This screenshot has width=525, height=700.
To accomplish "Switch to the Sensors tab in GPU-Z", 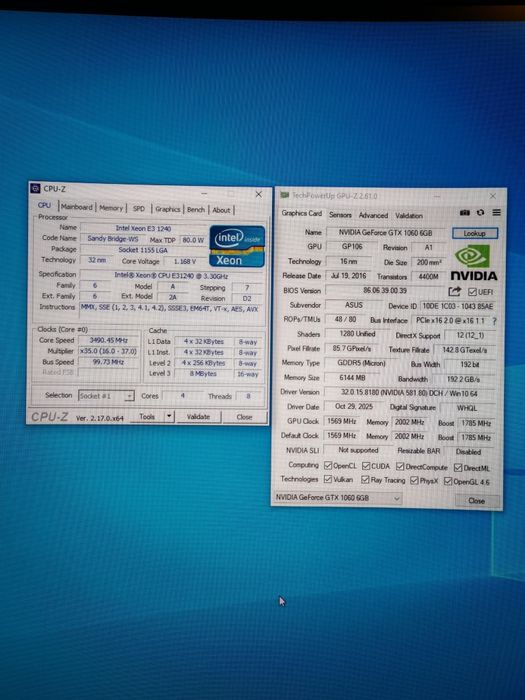I will pyautogui.click(x=340, y=215).
